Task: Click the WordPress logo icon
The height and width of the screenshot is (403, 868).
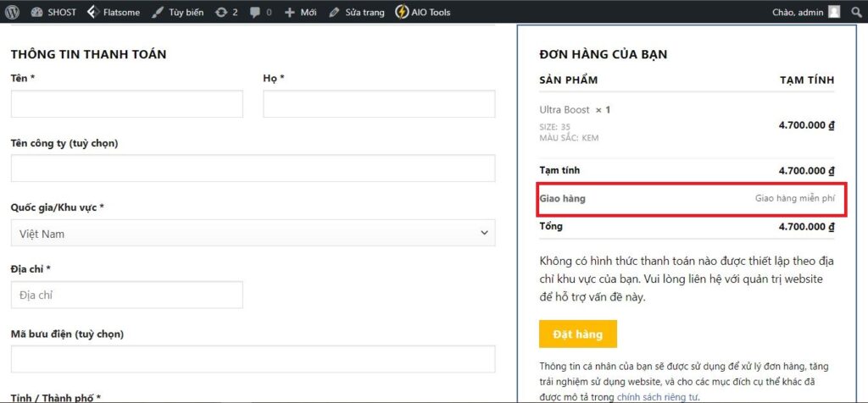Action: click(x=12, y=13)
